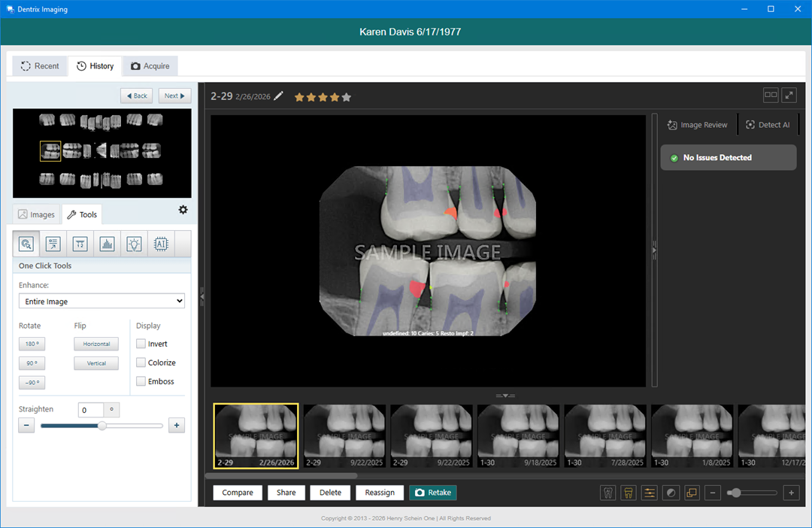Collapse the right review panel handle
Image resolution: width=812 pixels, height=528 pixels.
point(654,250)
